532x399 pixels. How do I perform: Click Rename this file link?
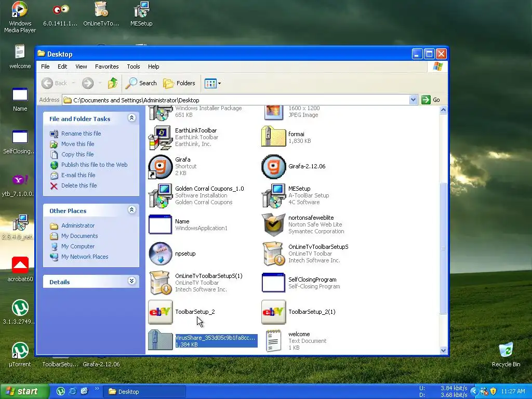(x=81, y=134)
